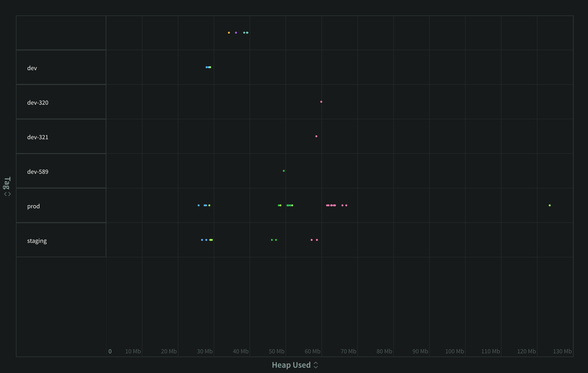Click the rightmost pink point in prod row

point(346,205)
